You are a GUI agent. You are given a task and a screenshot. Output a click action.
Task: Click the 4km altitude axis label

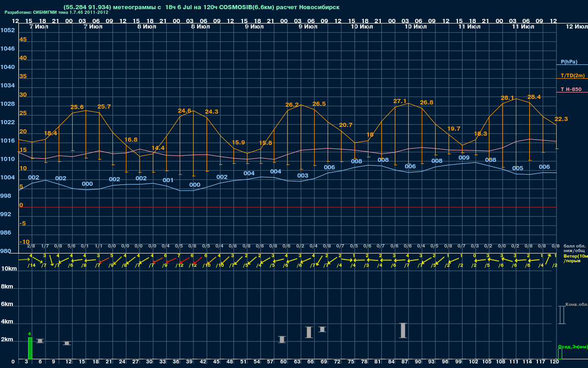(x=6, y=322)
